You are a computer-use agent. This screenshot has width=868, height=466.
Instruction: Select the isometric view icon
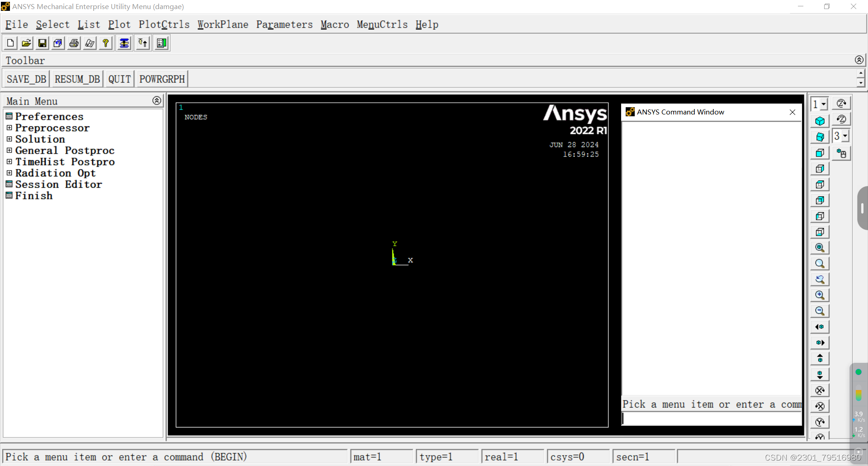(x=820, y=120)
